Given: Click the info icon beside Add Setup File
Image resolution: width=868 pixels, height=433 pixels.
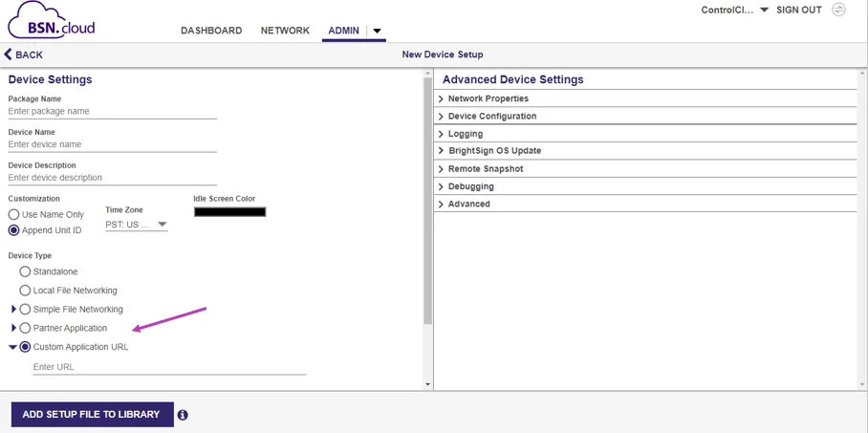Looking at the screenshot, I should click(183, 415).
